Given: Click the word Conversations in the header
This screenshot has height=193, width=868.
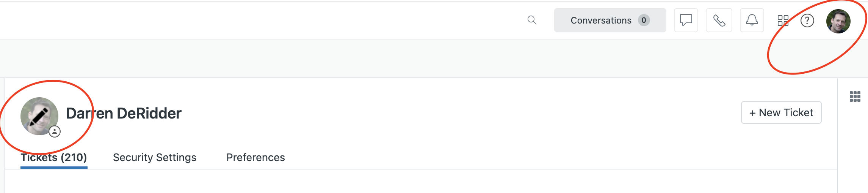Looking at the screenshot, I should [601, 21].
